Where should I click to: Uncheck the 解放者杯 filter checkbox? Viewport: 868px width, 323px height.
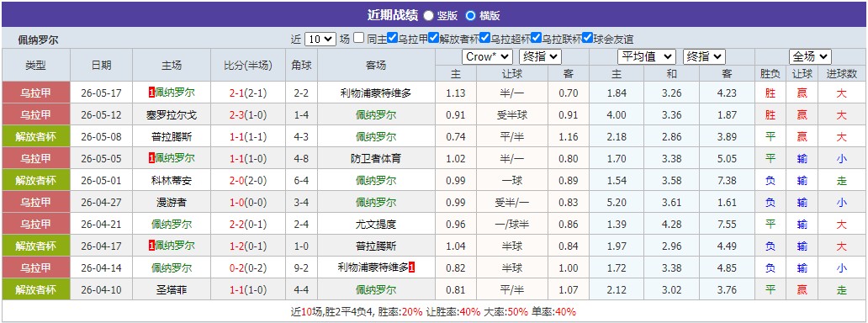[x=433, y=38]
